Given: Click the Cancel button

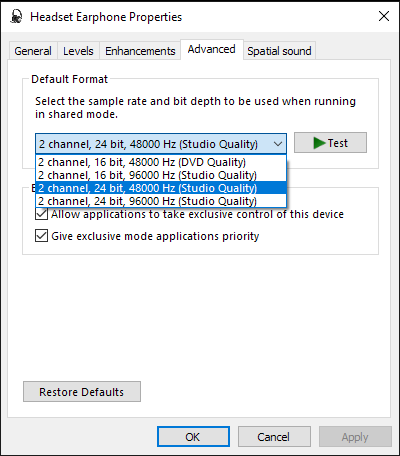Looking at the screenshot, I should tap(274, 437).
